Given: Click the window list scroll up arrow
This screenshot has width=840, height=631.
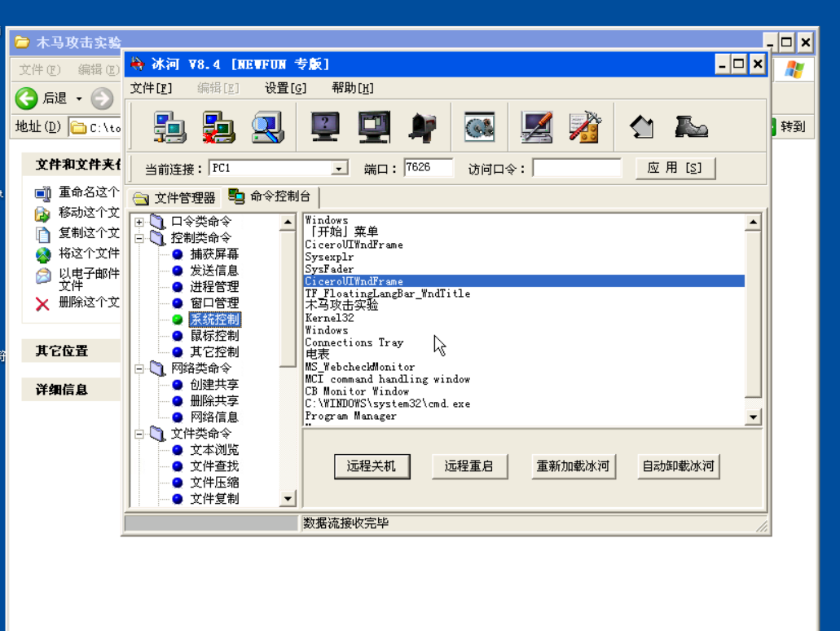Looking at the screenshot, I should (753, 222).
